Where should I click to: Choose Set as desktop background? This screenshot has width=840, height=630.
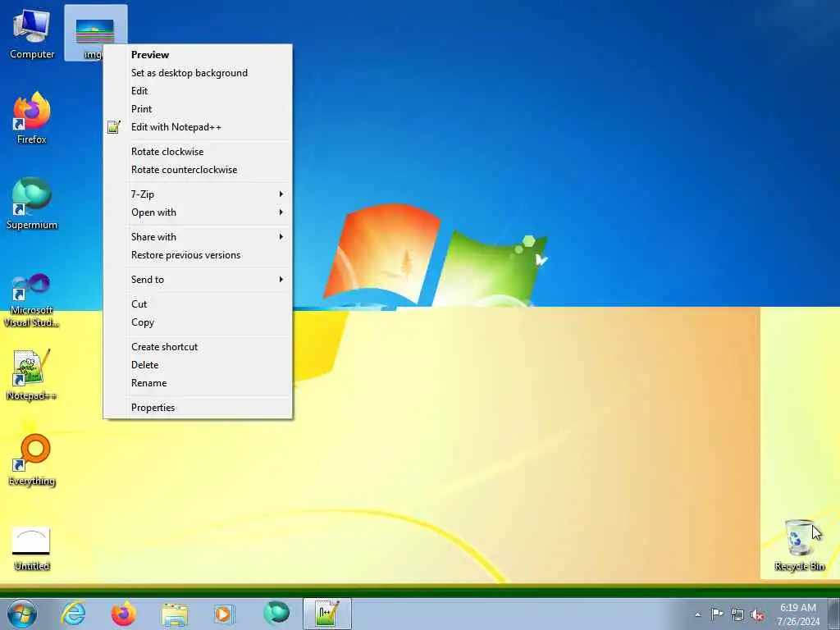pyautogui.click(x=198, y=73)
